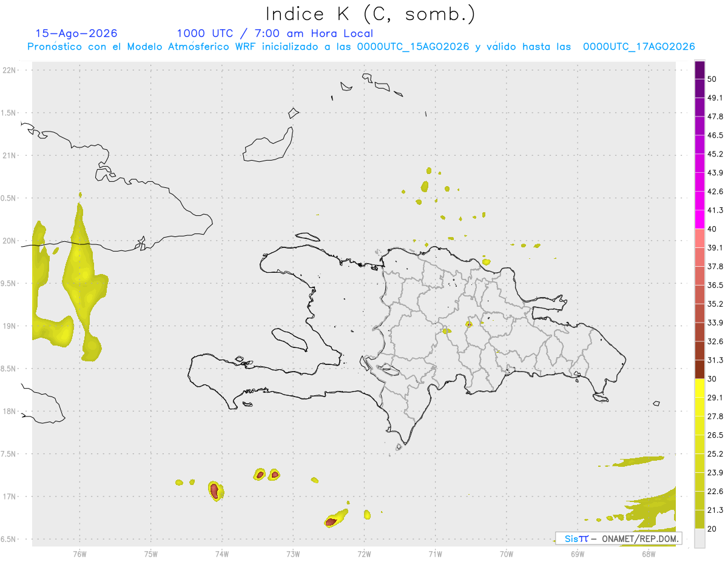Click the '72W' longitude label
The width and height of the screenshot is (728, 562).
(x=364, y=554)
